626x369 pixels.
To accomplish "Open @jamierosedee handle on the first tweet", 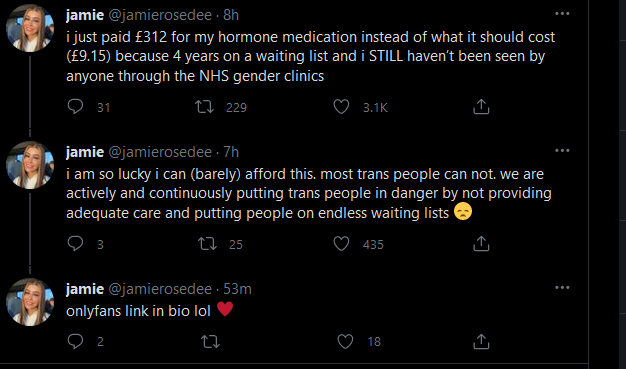I will [x=160, y=15].
